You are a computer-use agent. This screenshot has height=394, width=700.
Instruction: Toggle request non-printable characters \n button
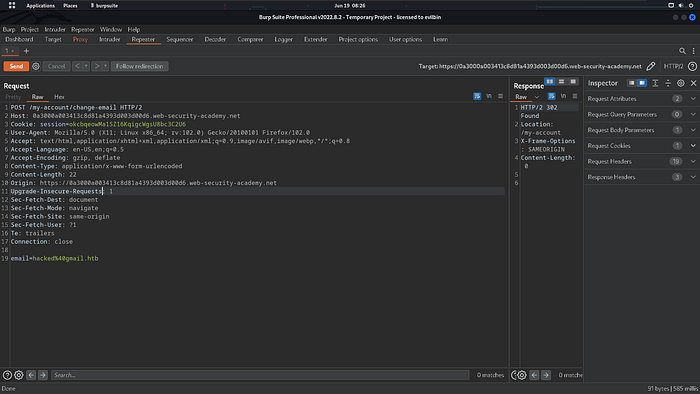489,96
